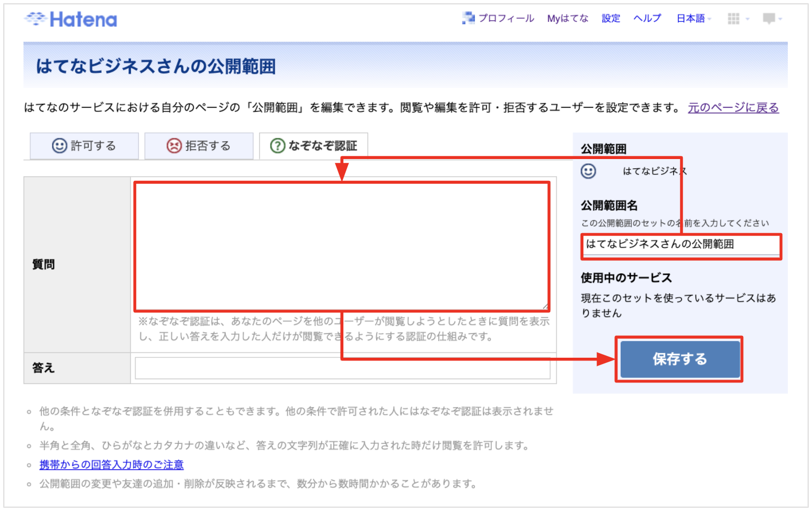
Task: Open the services grid icon menu
Action: [738, 19]
